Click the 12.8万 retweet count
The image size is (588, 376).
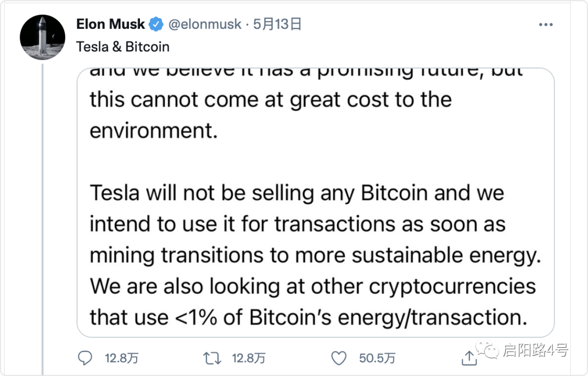(249, 359)
